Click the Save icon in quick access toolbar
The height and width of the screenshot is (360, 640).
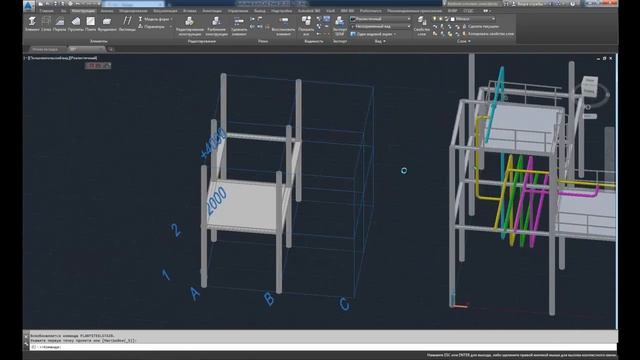(x=55, y=4)
